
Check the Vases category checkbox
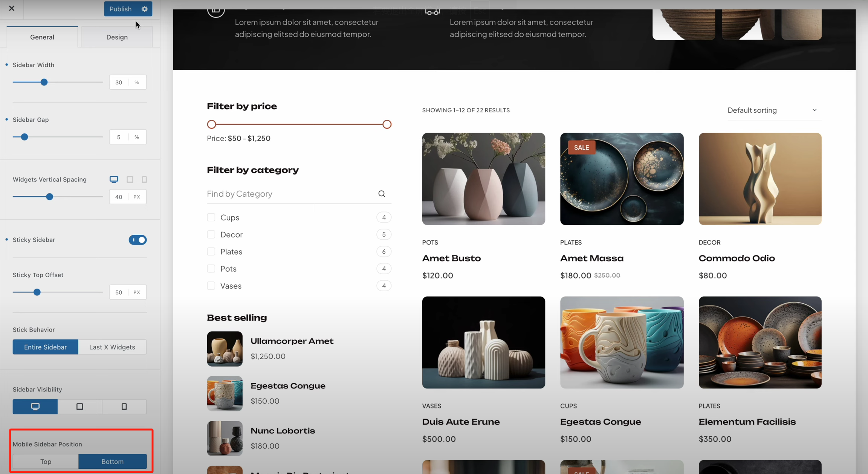211,286
